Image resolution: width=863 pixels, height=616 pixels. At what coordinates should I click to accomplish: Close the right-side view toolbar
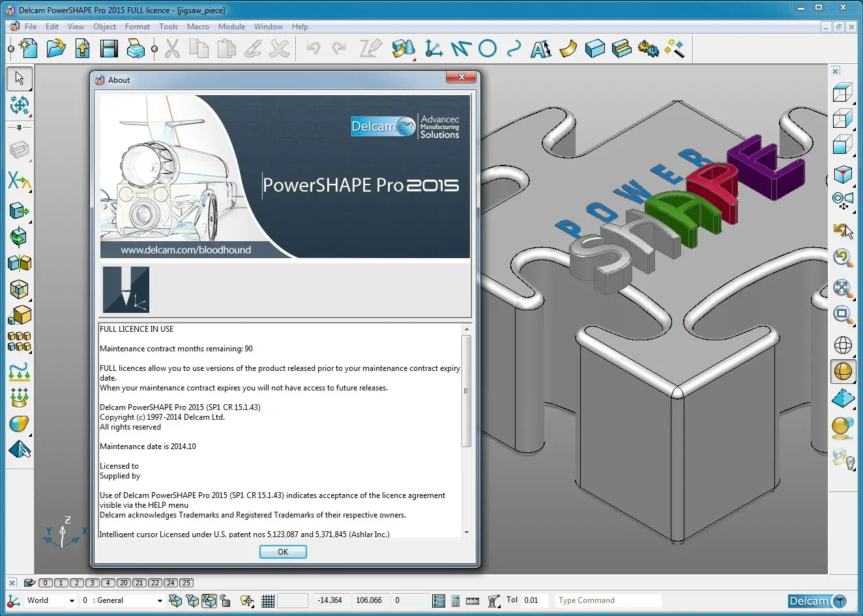836,71
